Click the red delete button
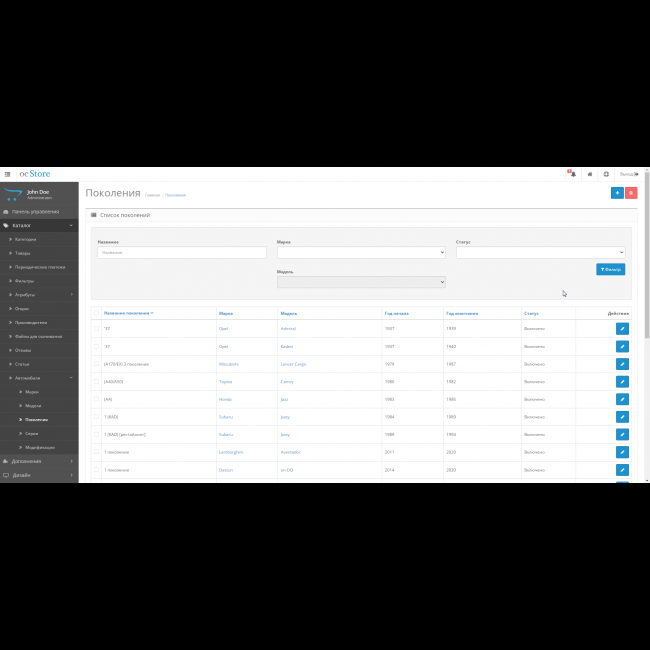650x650 pixels. pos(631,193)
